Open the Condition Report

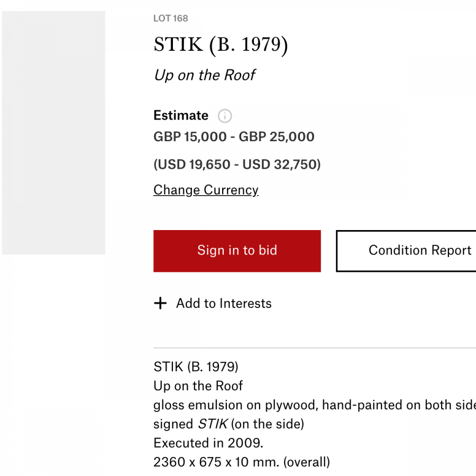pos(406,251)
